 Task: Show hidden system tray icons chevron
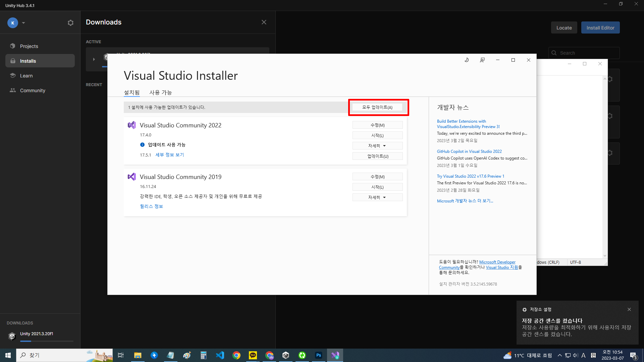[x=559, y=355]
